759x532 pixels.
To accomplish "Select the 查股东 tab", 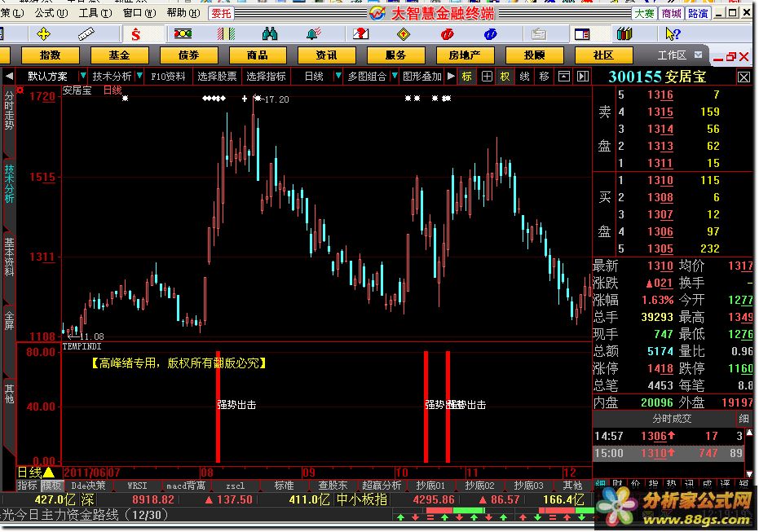I will [x=333, y=485].
